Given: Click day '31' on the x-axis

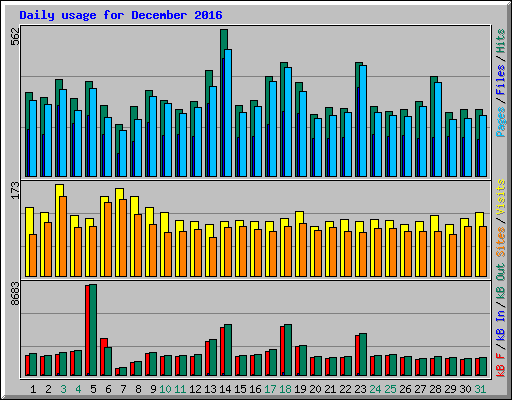Looking at the screenshot, I should [480, 389].
